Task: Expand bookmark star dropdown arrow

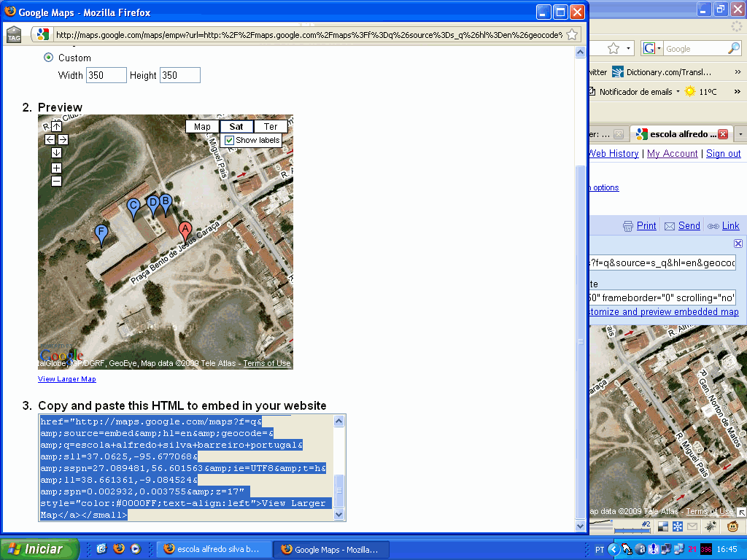Action: click(x=628, y=48)
